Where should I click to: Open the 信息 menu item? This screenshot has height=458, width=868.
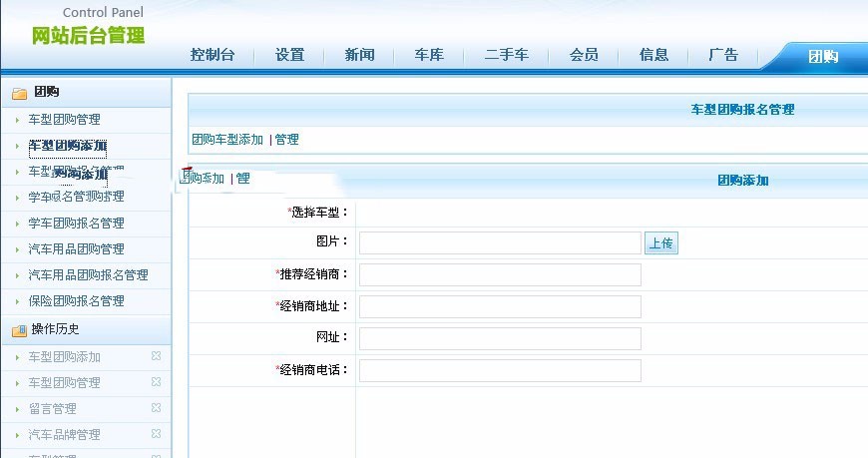(x=653, y=55)
